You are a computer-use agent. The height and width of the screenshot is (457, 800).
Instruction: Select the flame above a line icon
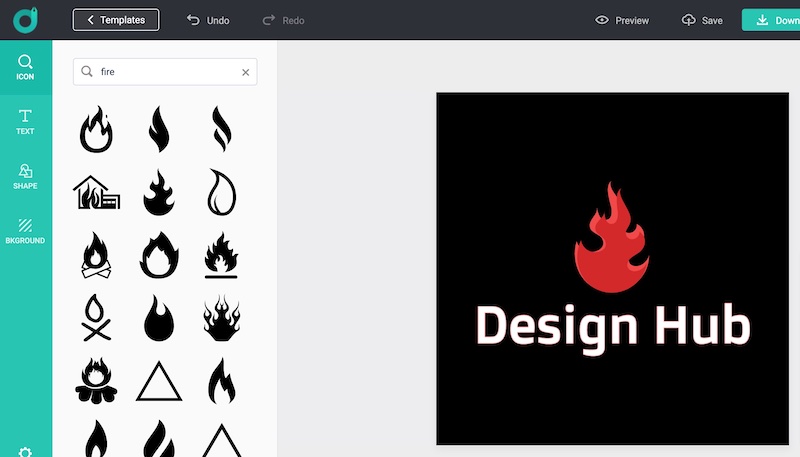pyautogui.click(x=221, y=255)
